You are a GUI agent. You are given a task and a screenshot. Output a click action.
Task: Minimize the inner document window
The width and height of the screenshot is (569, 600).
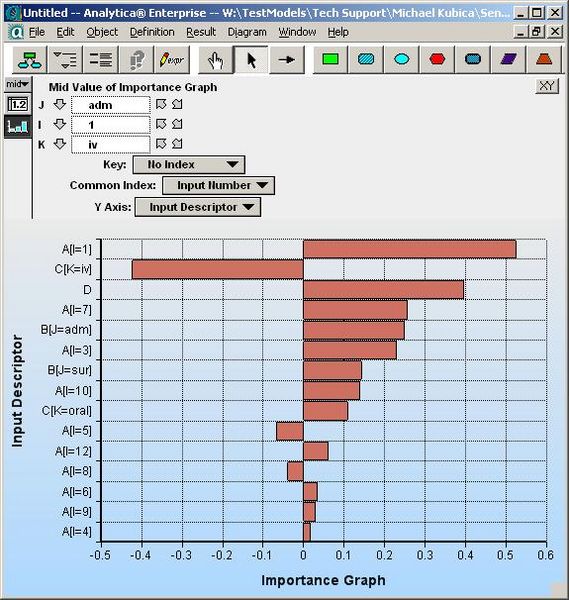[520, 32]
